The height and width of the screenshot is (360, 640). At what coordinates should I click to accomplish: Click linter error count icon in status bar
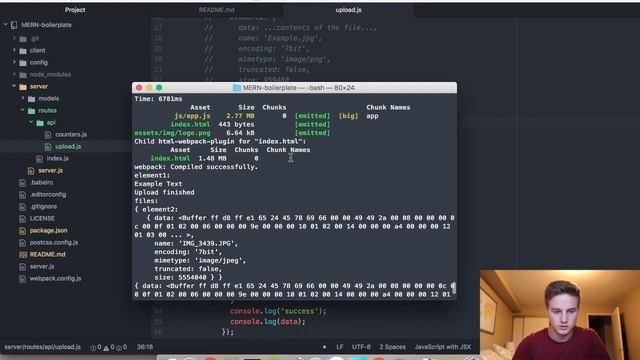tap(93, 348)
